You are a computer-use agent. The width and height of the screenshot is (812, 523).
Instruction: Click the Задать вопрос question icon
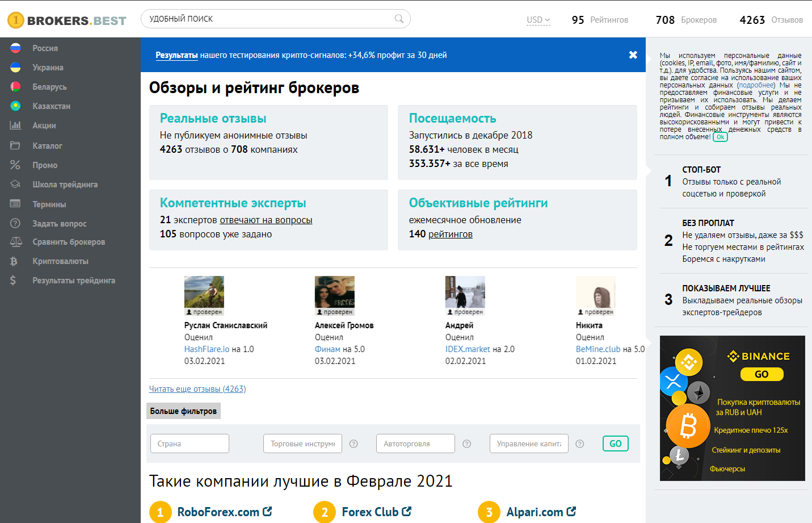coord(15,223)
